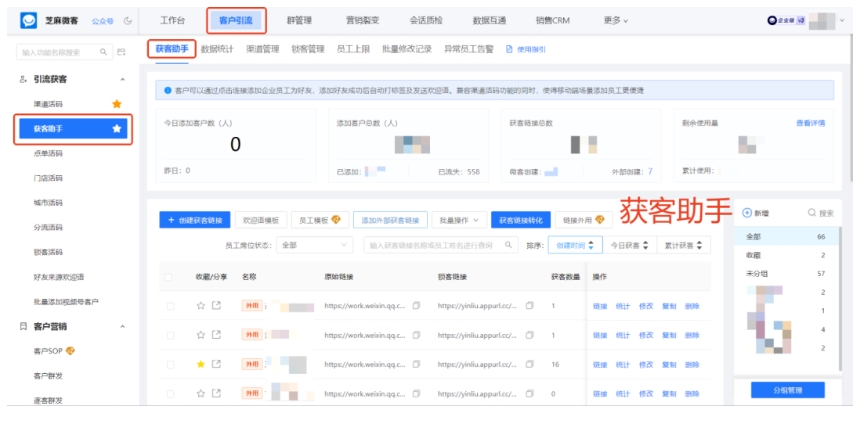Image resolution: width=864 pixels, height=422 pixels.
Task: Open the 工作台 top menu
Action: [172, 20]
